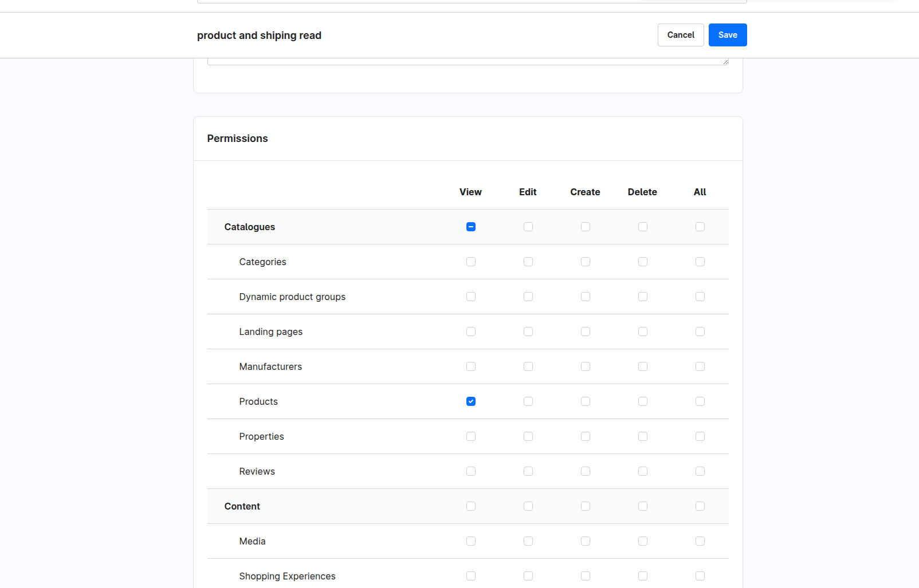
Task: Click the description textarea resize handle
Action: pyautogui.click(x=725, y=62)
